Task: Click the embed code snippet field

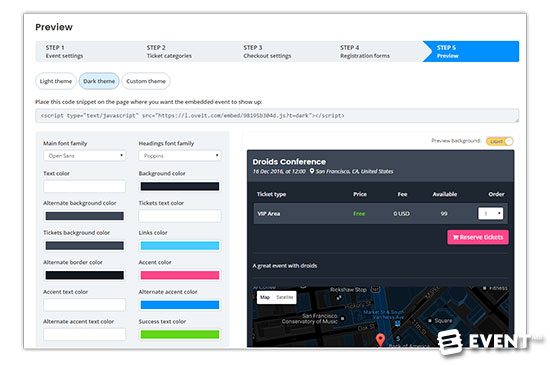Action: pyautogui.click(x=277, y=116)
